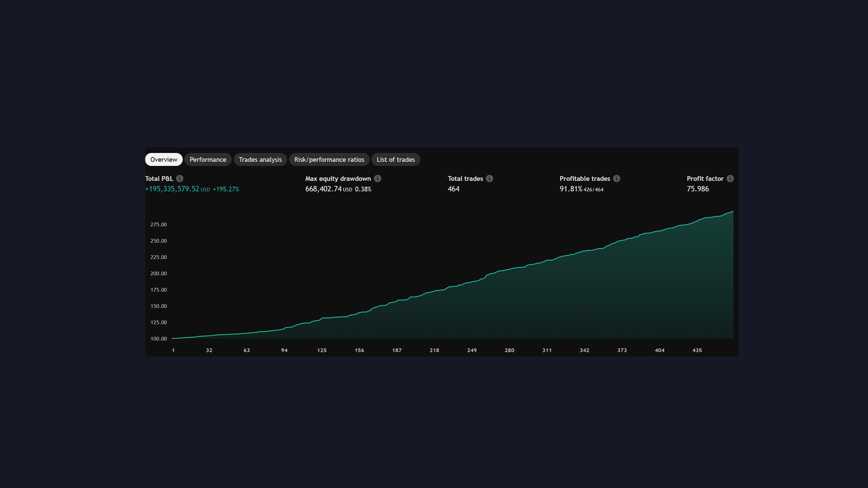Open the Overview tab
The width and height of the screenshot is (868, 488).
click(164, 159)
